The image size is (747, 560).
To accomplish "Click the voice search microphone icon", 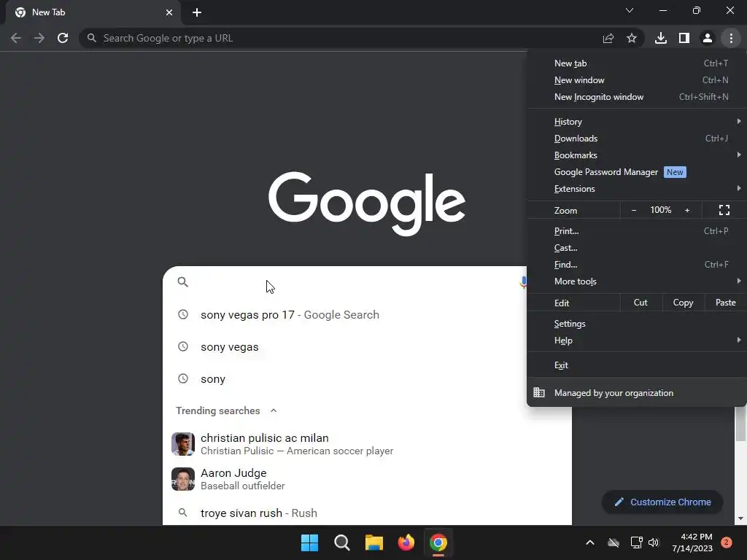I will point(523,282).
